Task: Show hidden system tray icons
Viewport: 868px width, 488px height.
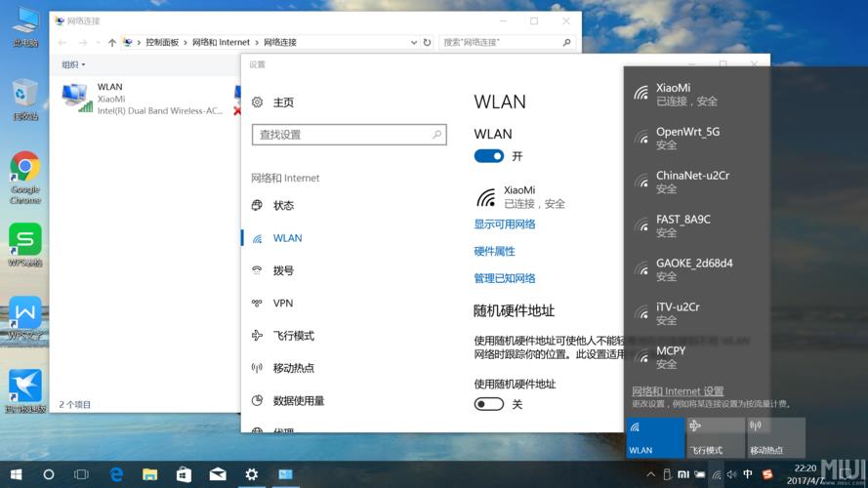Action: 651,474
